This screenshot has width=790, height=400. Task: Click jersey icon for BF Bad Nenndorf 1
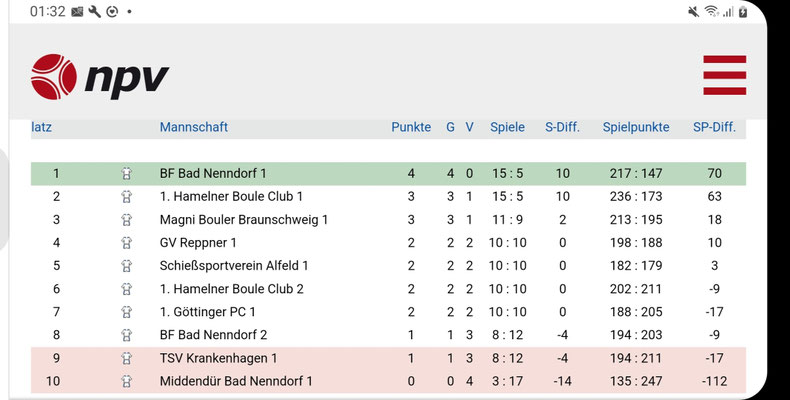(x=126, y=174)
